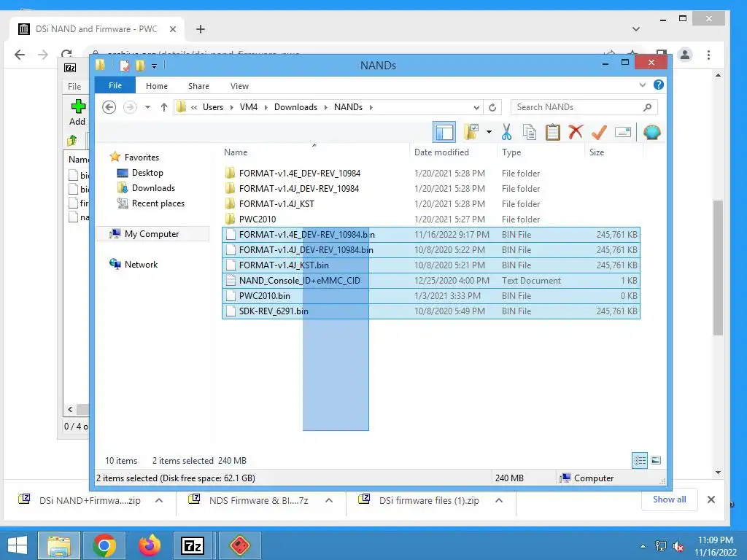Sort by the Name column header
Image resolution: width=747 pixels, height=560 pixels.
(314, 152)
